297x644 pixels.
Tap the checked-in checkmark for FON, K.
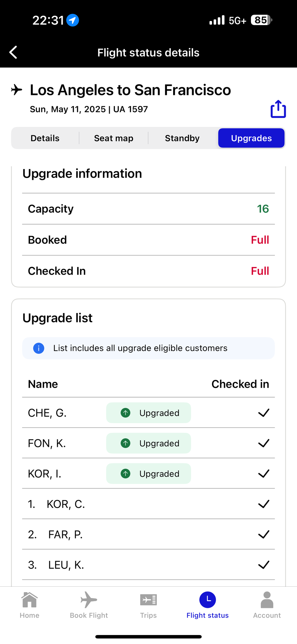[x=264, y=443]
